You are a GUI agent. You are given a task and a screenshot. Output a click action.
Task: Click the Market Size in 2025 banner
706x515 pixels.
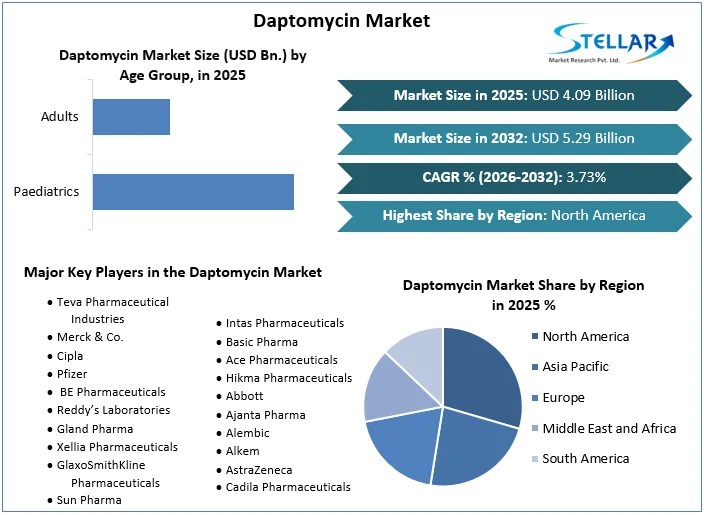[514, 95]
